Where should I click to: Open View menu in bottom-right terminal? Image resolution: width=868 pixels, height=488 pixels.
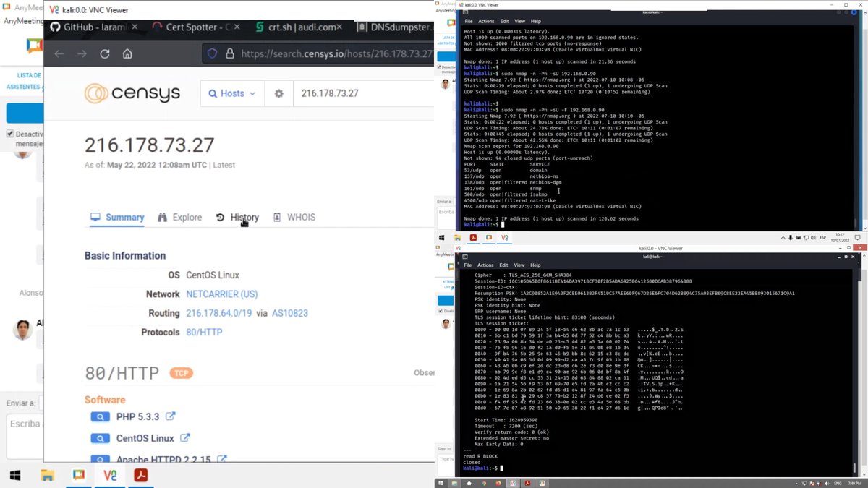coord(519,265)
